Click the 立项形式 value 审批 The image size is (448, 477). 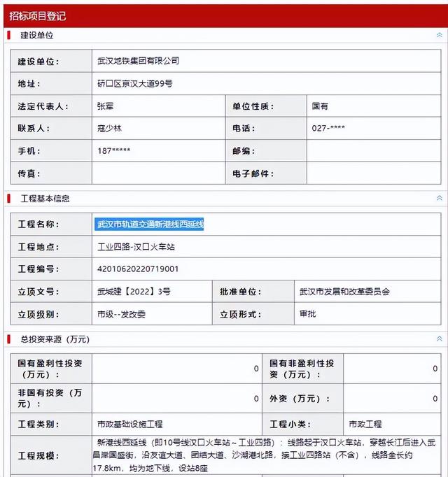pyautogui.click(x=307, y=313)
